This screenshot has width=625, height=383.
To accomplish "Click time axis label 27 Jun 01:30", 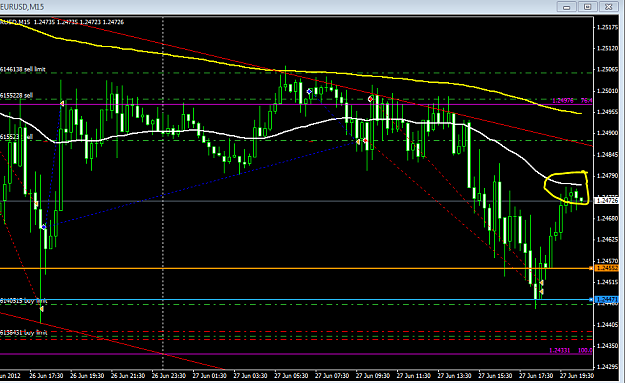I will 210,376.
